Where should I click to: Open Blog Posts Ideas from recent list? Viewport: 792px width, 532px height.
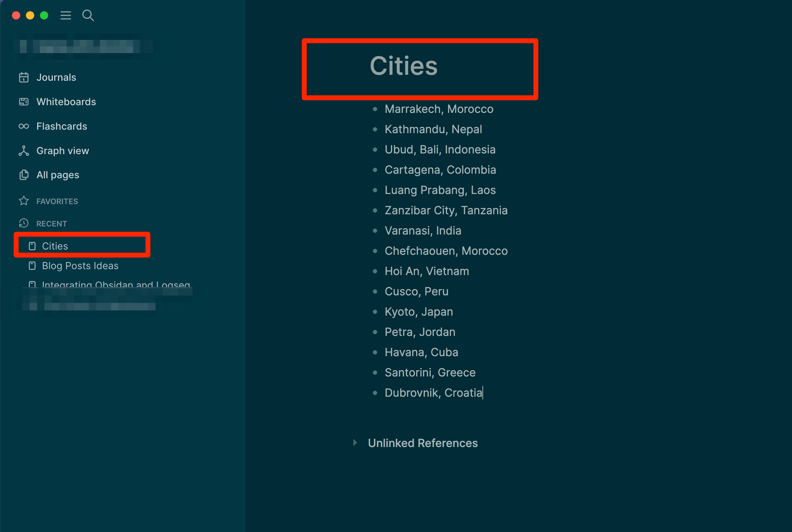80,266
